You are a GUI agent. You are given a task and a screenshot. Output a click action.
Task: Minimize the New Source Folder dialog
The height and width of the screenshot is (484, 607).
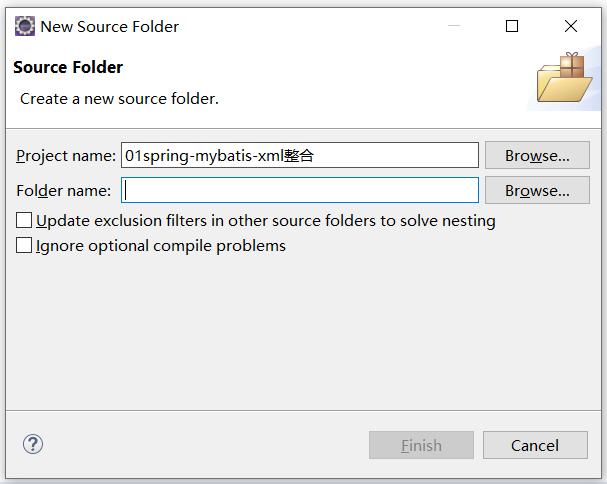[x=453, y=27]
